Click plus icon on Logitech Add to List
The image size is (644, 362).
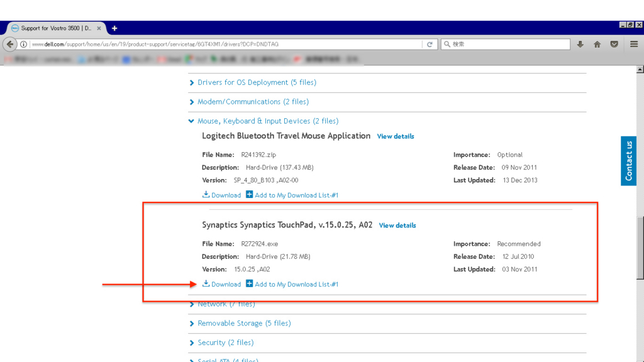249,194
